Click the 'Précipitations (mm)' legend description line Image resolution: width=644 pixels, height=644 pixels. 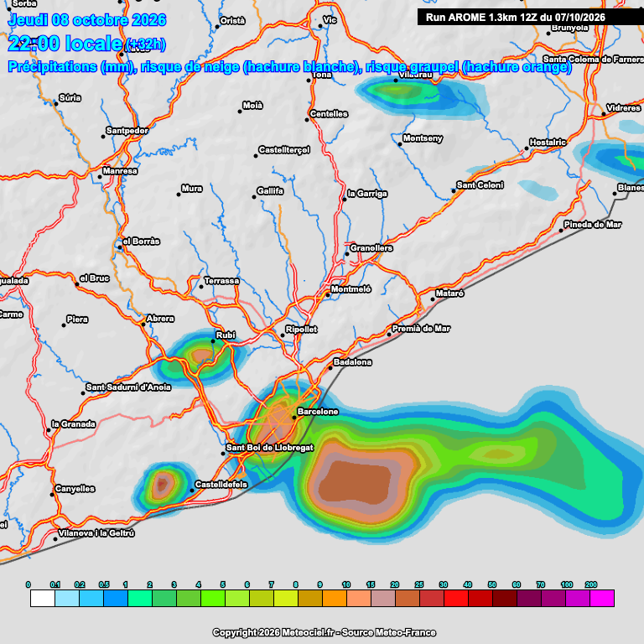pos(289,66)
